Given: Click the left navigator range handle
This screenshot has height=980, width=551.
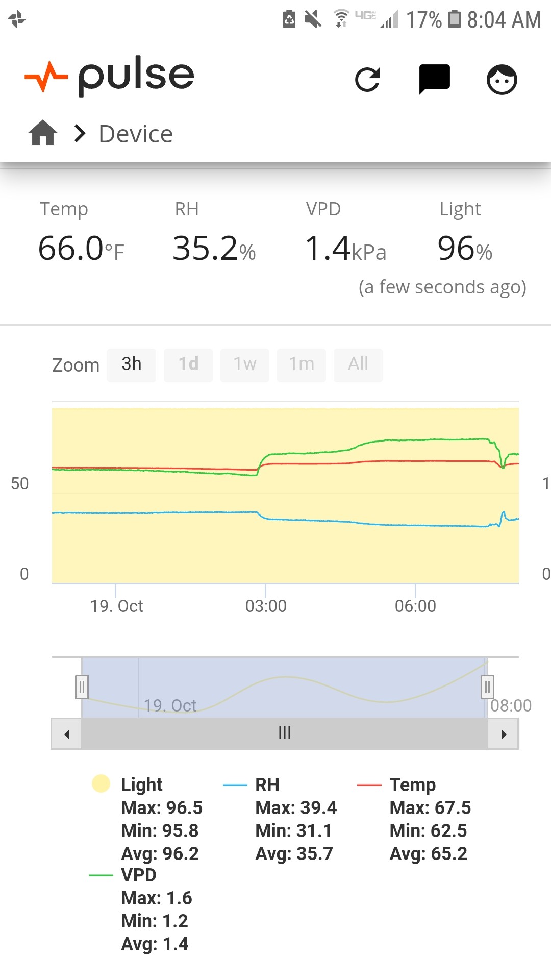Looking at the screenshot, I should [82, 687].
